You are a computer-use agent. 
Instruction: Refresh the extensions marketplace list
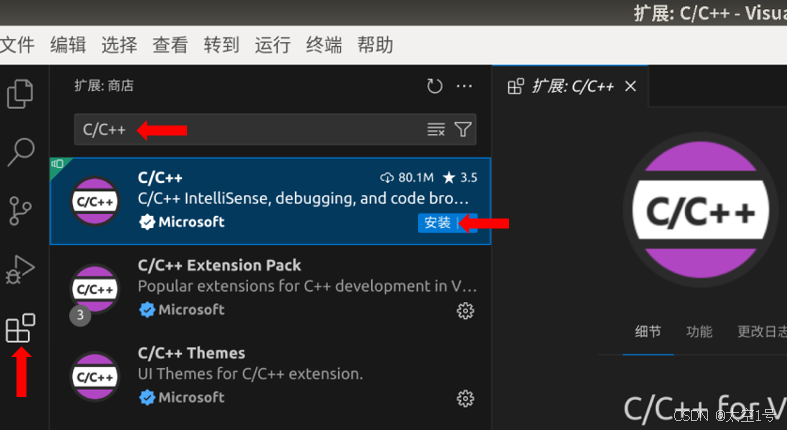(434, 86)
